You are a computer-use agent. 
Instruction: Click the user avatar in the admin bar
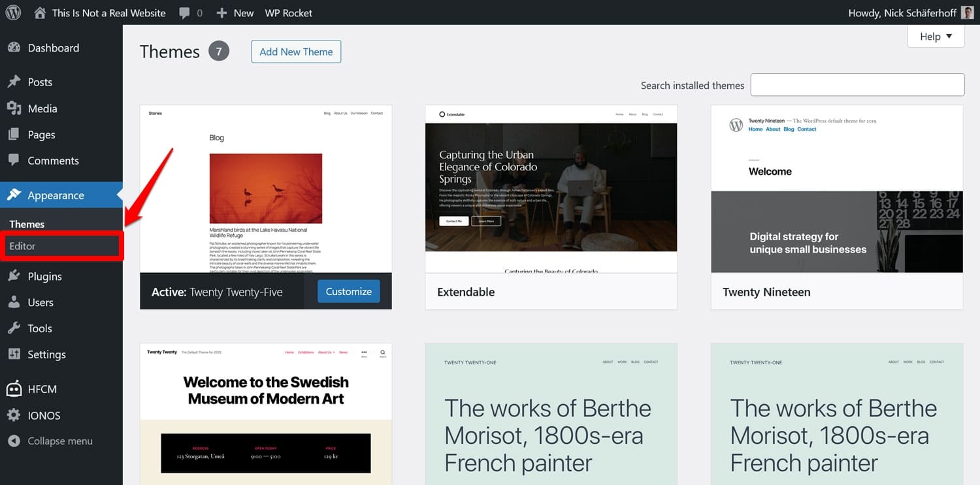[x=967, y=13]
